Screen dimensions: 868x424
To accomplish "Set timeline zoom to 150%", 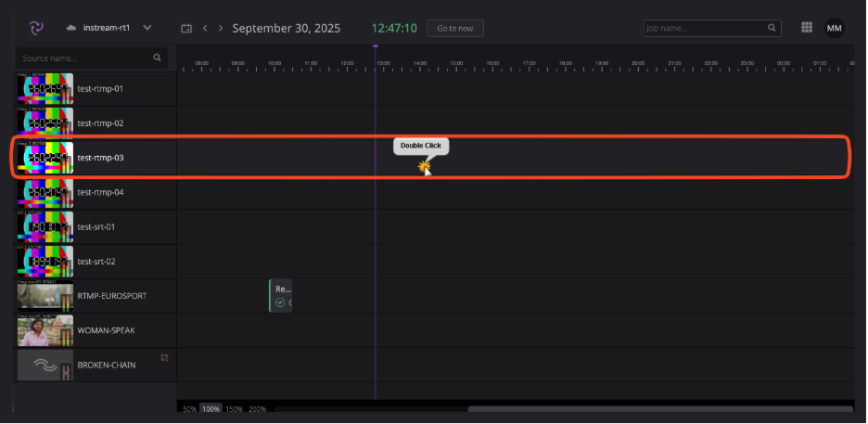I will pyautogui.click(x=235, y=409).
